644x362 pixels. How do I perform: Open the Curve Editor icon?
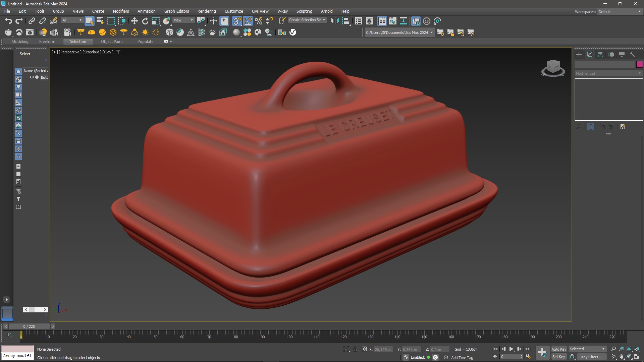[393, 21]
